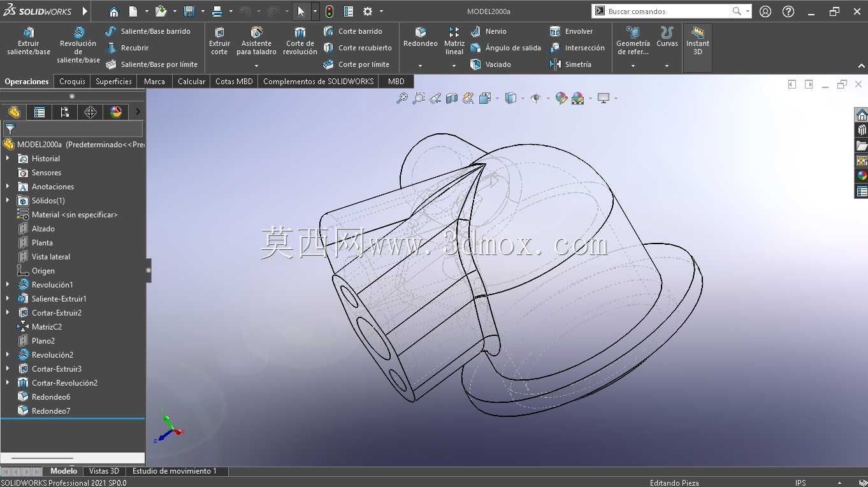Switch to Vistas 3D tab
The height and width of the screenshot is (487, 868).
(104, 471)
